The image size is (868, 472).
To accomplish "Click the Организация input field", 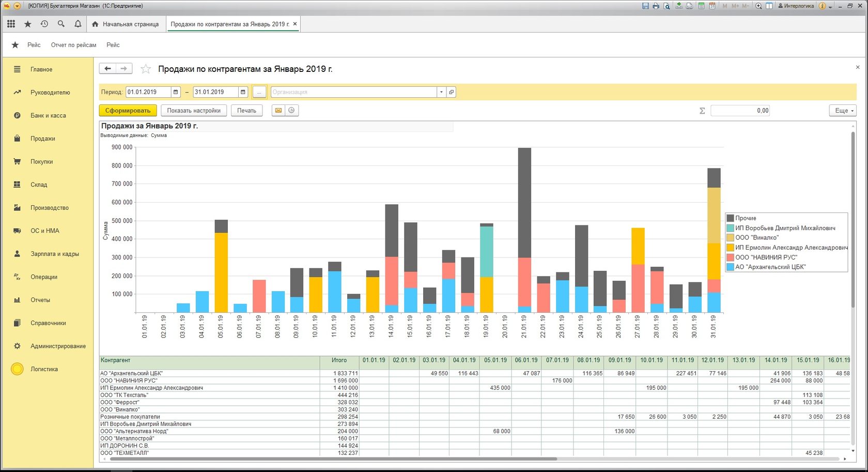I will [x=353, y=92].
